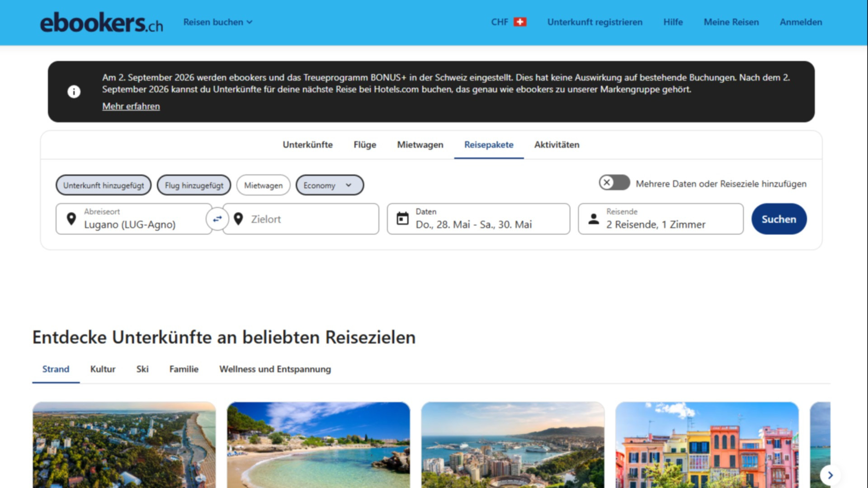Toggle the Unterkunft hinzugefügt chip

tap(104, 185)
